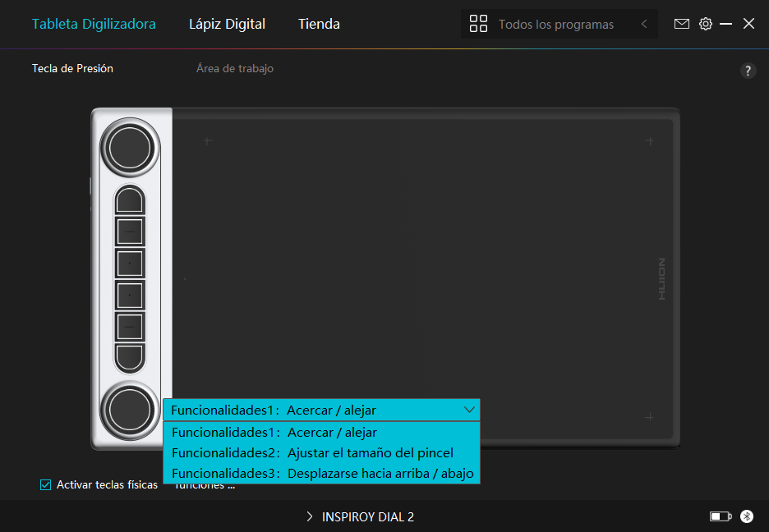Click the help question mark icon
This screenshot has width=769, height=532.
click(748, 71)
